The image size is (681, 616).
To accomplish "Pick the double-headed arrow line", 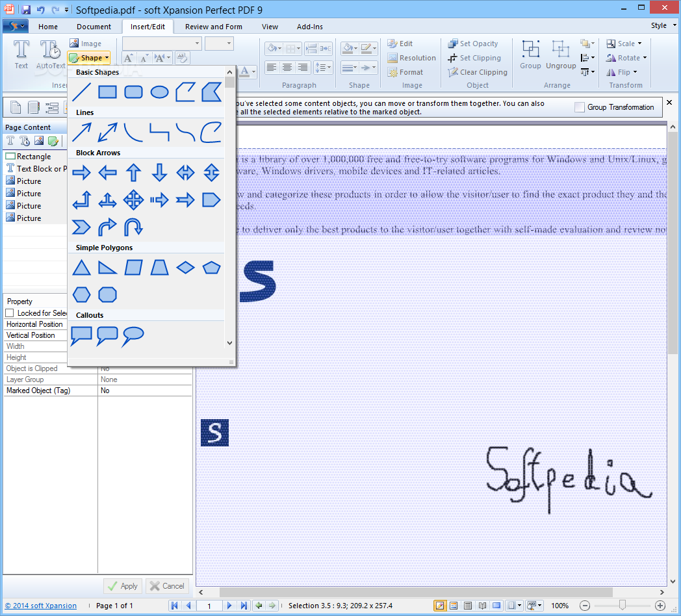I will click(x=107, y=133).
